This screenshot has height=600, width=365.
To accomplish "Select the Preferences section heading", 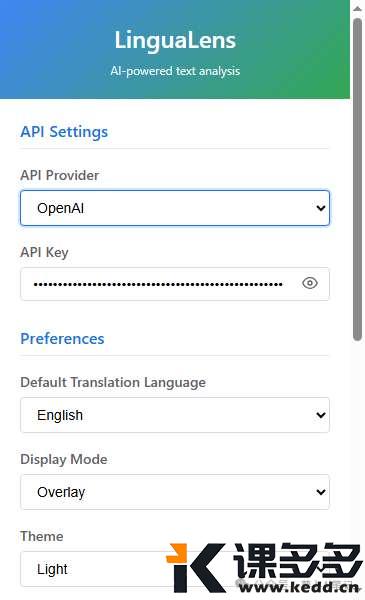I will (62, 339).
